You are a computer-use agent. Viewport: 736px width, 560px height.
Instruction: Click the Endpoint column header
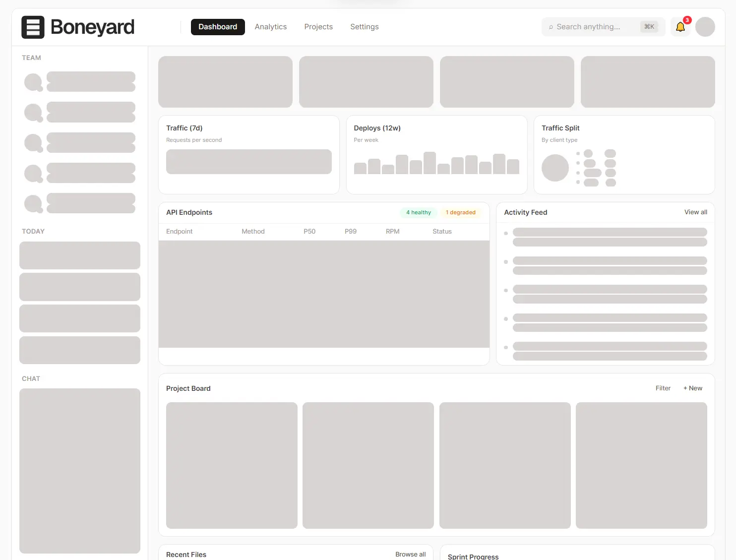(179, 232)
